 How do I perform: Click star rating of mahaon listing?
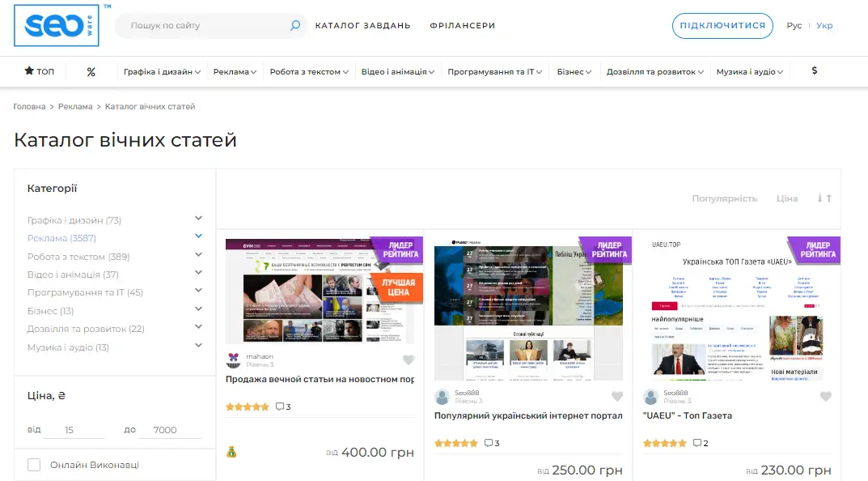pos(248,407)
